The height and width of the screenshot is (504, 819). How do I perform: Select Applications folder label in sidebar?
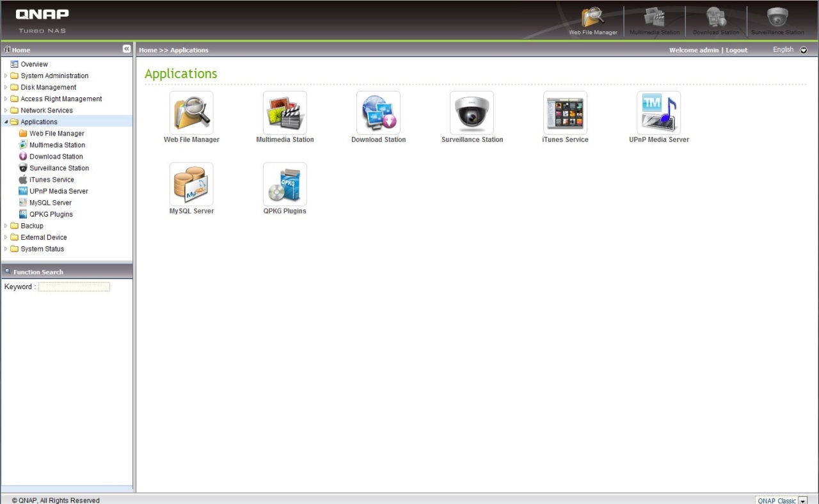click(x=39, y=122)
